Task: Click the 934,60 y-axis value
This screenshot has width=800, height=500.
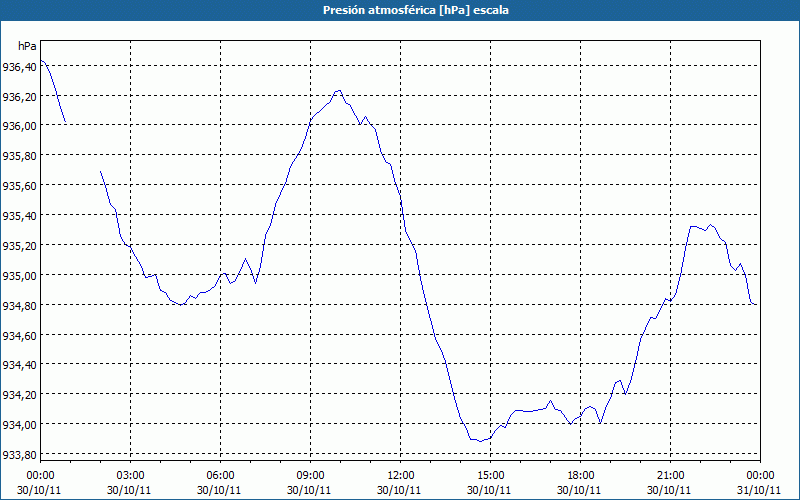Action: click(x=19, y=335)
